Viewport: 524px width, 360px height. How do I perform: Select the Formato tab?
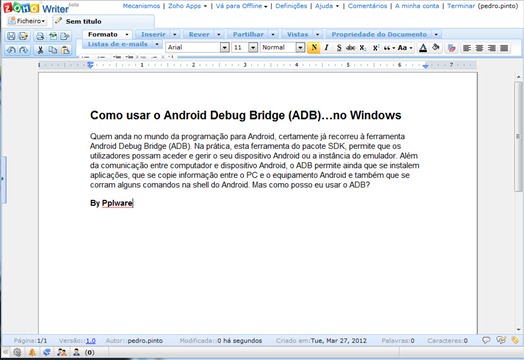pos(103,34)
